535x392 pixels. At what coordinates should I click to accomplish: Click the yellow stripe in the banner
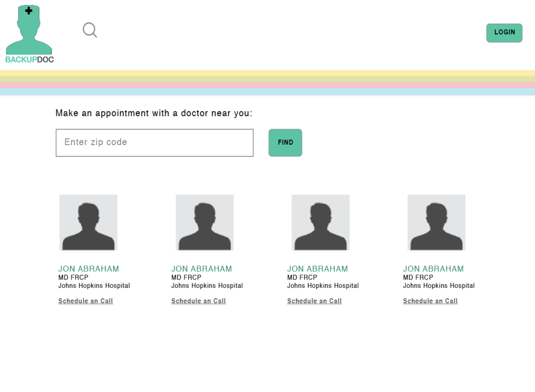click(x=267, y=73)
